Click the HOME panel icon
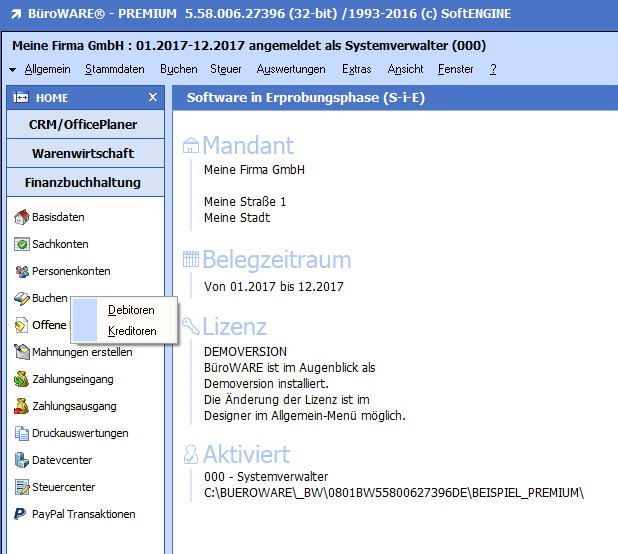 21,97
